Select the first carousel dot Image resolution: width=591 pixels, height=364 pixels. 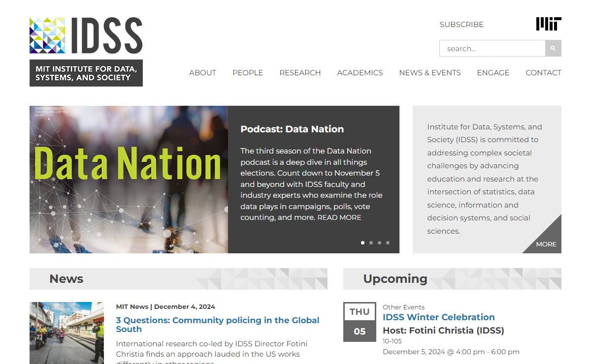point(363,243)
